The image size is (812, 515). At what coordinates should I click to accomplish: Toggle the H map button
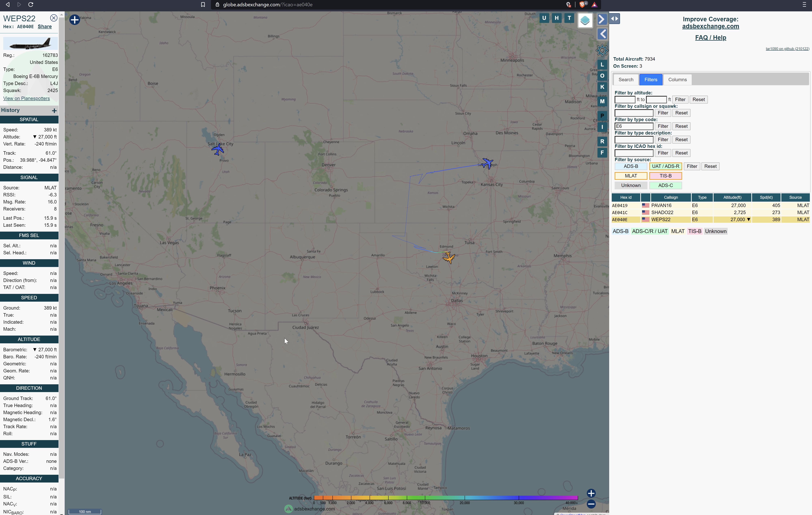[x=556, y=18]
